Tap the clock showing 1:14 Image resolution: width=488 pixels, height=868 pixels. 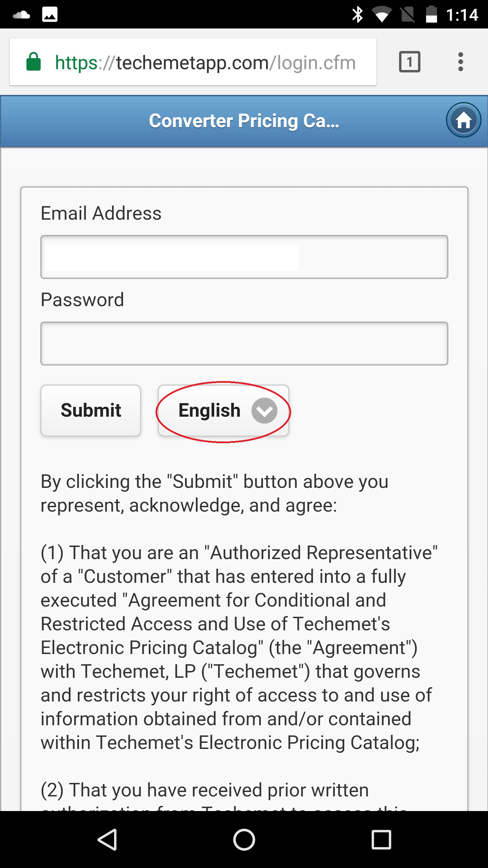462,15
